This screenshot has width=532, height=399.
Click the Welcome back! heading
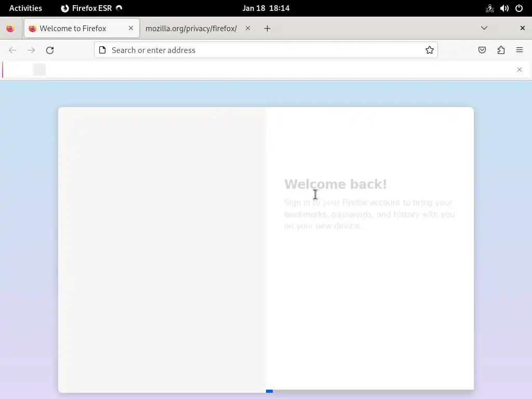[336, 184]
